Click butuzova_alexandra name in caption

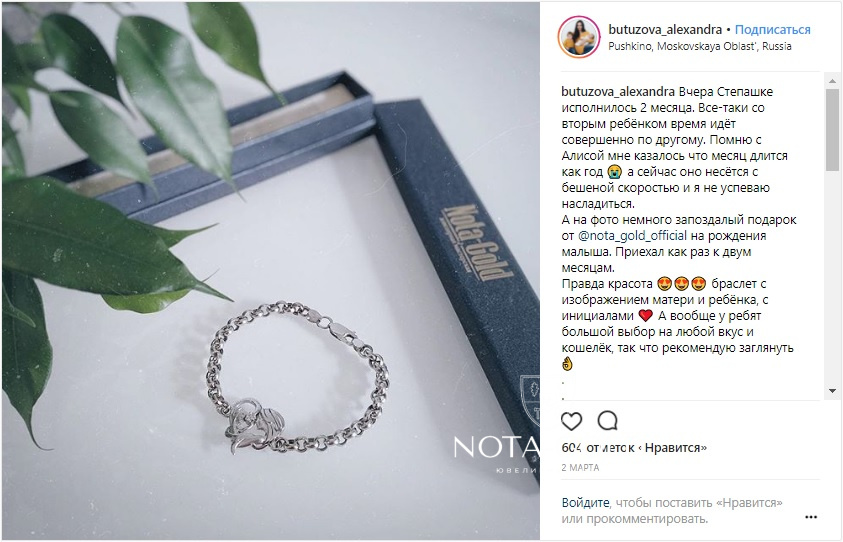pos(618,91)
